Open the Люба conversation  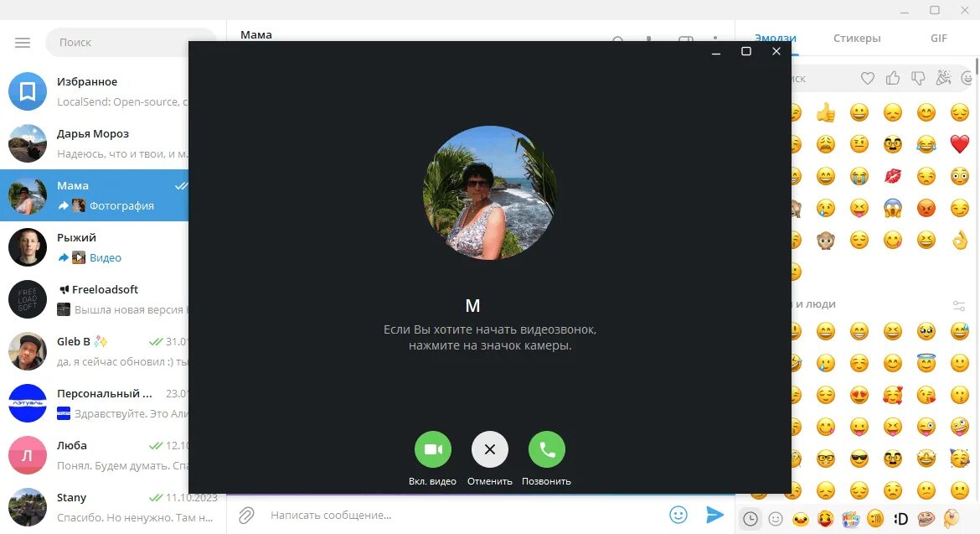(x=95, y=454)
